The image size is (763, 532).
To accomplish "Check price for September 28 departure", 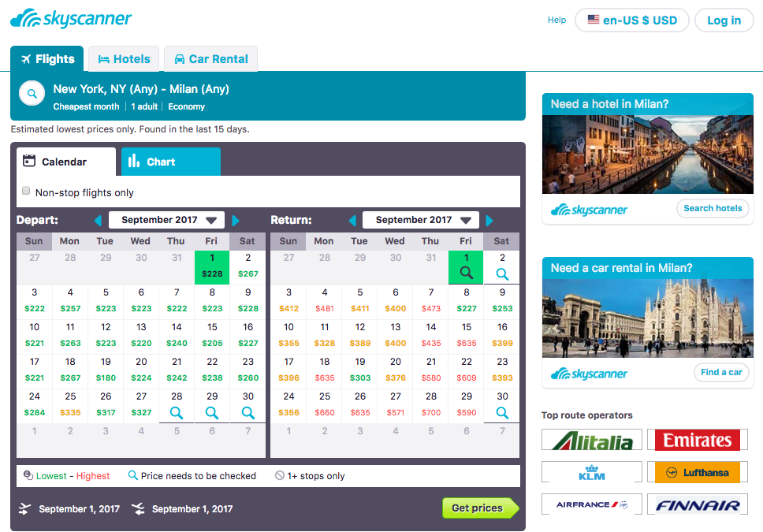I will pyautogui.click(x=177, y=411).
